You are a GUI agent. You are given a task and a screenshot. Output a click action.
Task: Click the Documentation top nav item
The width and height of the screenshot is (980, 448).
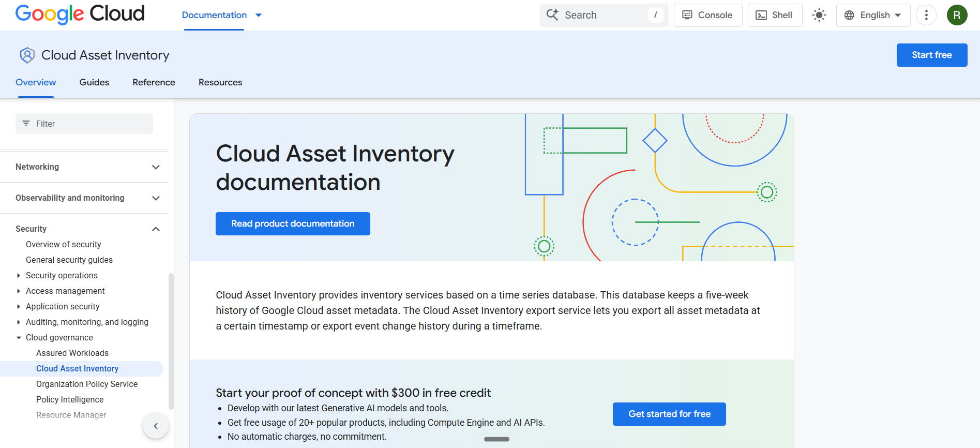click(214, 15)
